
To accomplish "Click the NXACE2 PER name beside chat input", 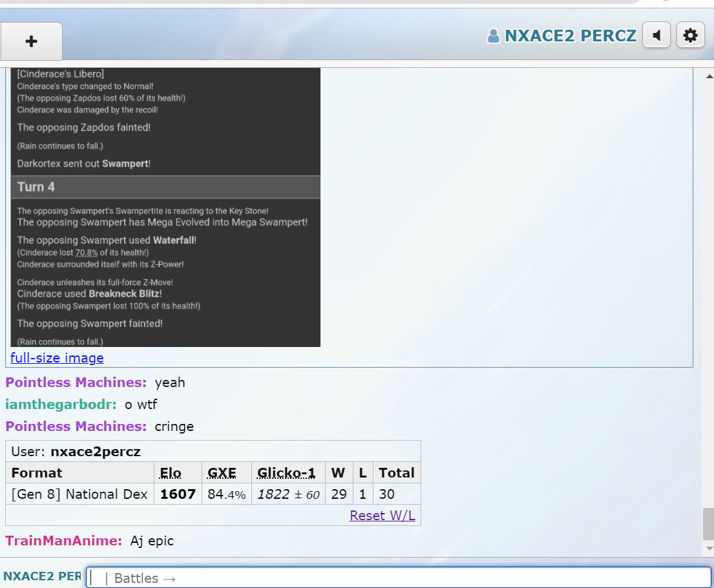I will click(x=42, y=576).
